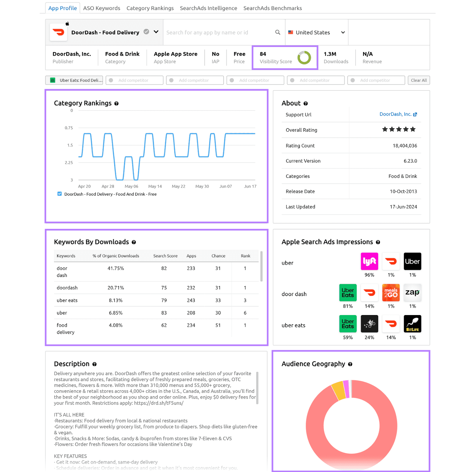Go to SearchAds Intelligence tab
476x472 pixels.
(208, 8)
